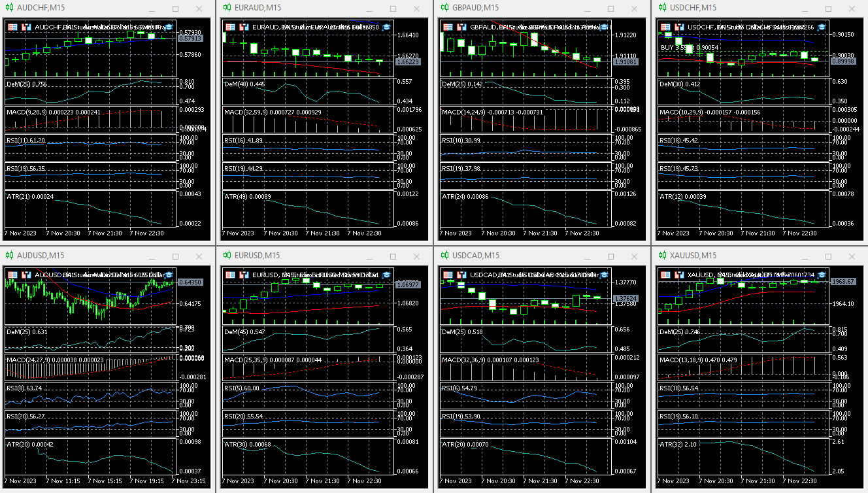Toggle One Click Trading panel on USDCAD chart
Viewport: 868px width, 493px height.
(x=448, y=275)
